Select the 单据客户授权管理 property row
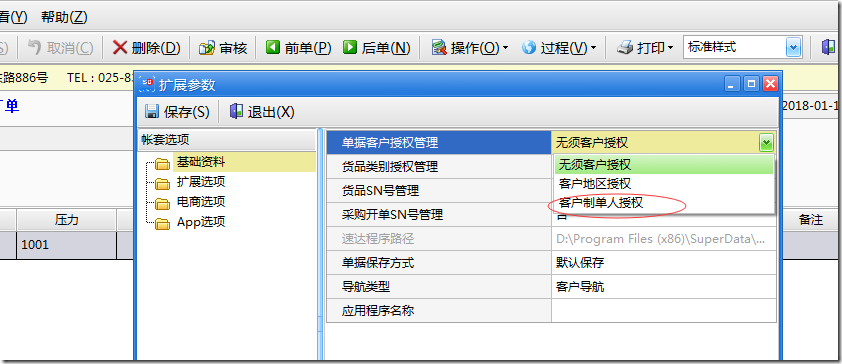This screenshot has height=364, width=842. tap(439, 143)
